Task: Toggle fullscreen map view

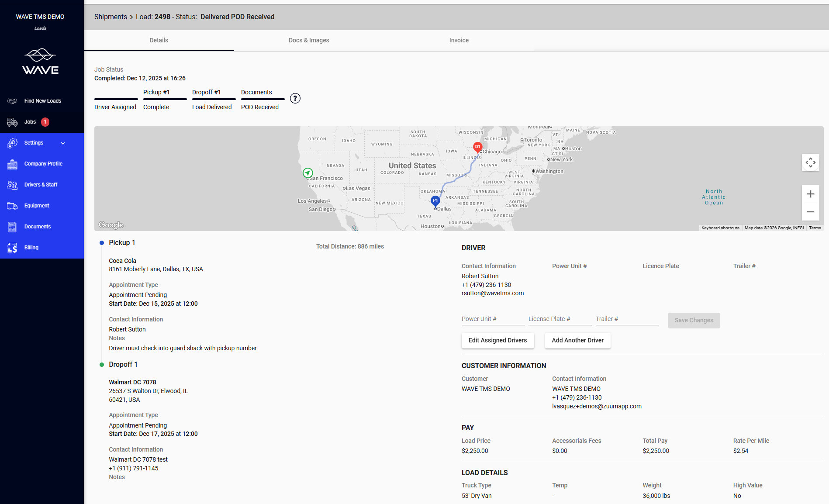Action: tap(810, 162)
